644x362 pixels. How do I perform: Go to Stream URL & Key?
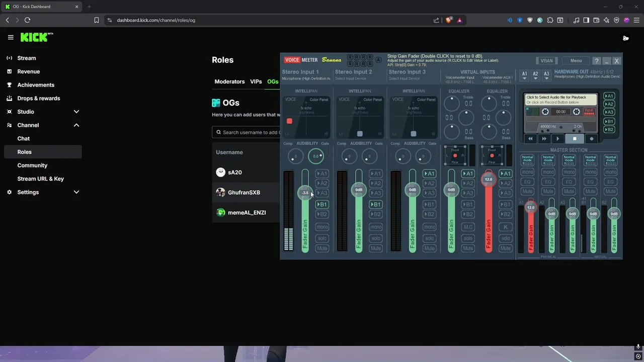(41, 178)
